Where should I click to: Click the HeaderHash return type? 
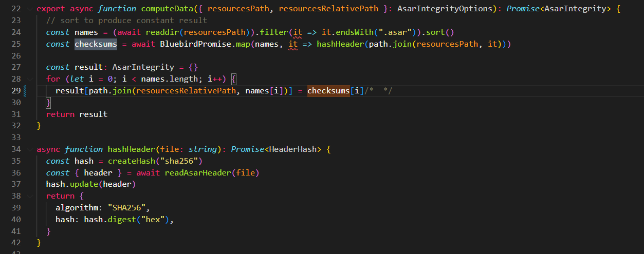tap(293, 149)
